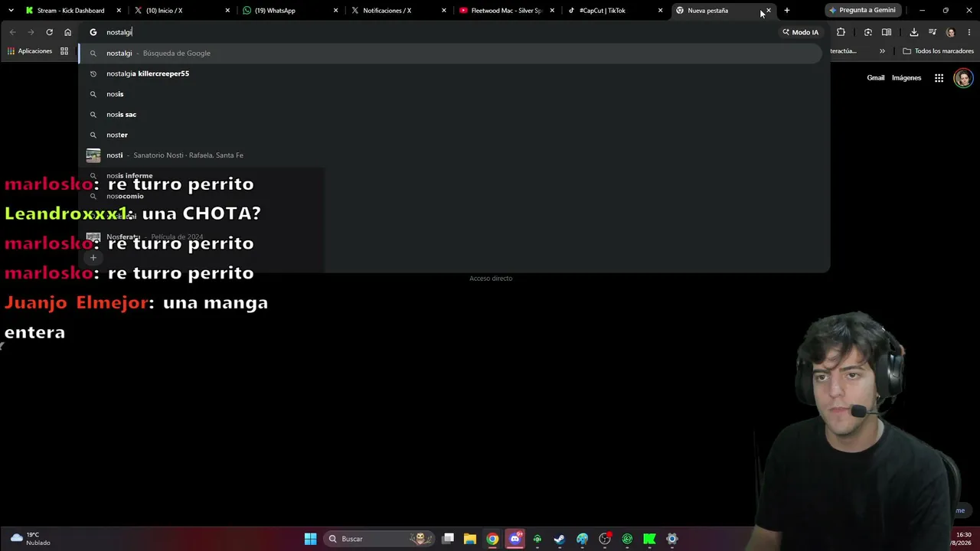Image resolution: width=980 pixels, height=551 pixels.
Task: Close the WhatsApp tab
Action: tap(335, 11)
